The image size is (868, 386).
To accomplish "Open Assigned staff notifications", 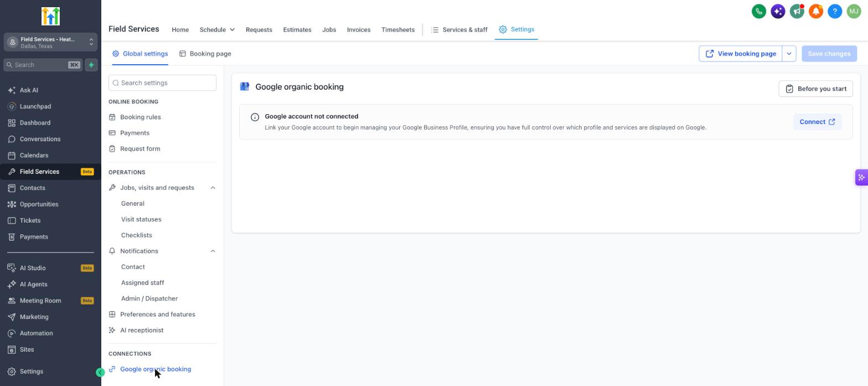I will 143,283.
